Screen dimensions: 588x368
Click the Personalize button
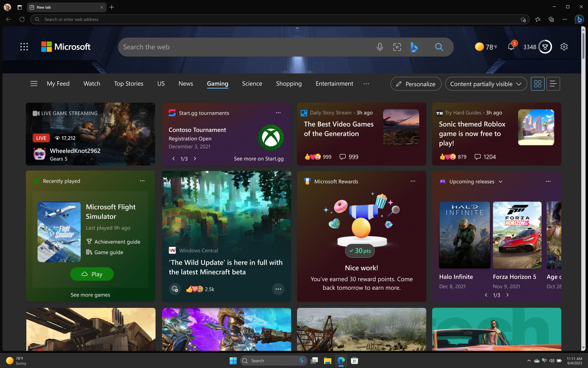[416, 83]
